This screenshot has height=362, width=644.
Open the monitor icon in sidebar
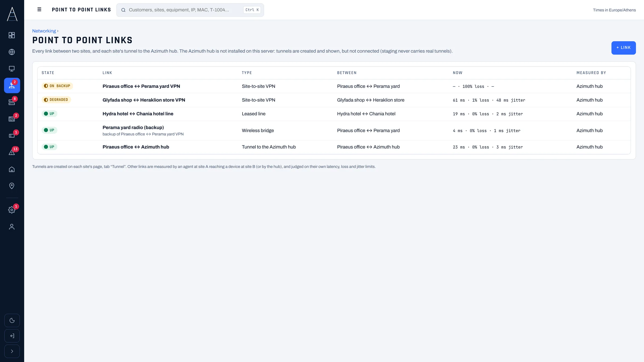12,69
